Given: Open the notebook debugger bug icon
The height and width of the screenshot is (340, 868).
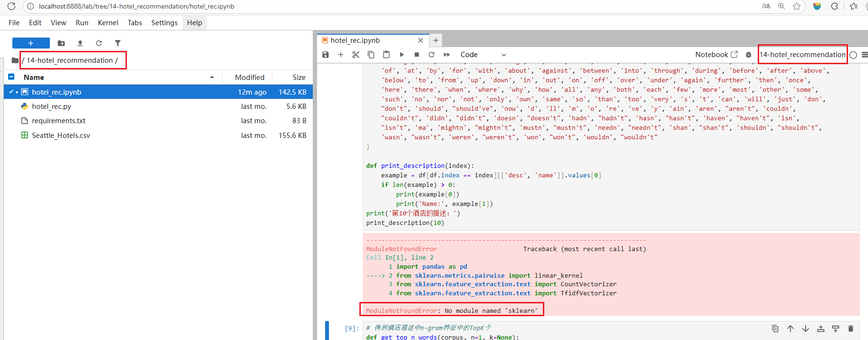Looking at the screenshot, I should (x=748, y=55).
